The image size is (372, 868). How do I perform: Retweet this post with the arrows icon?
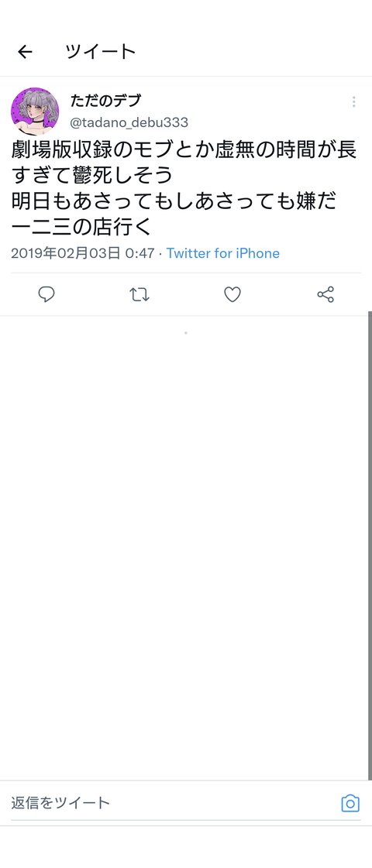(x=139, y=294)
